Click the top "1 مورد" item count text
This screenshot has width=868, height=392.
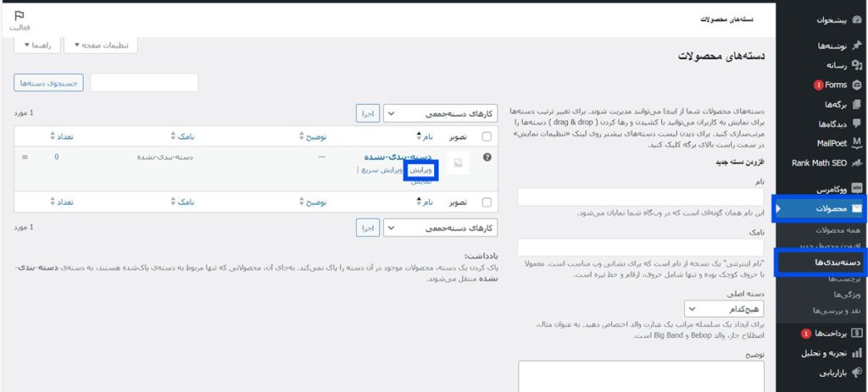coord(24,113)
